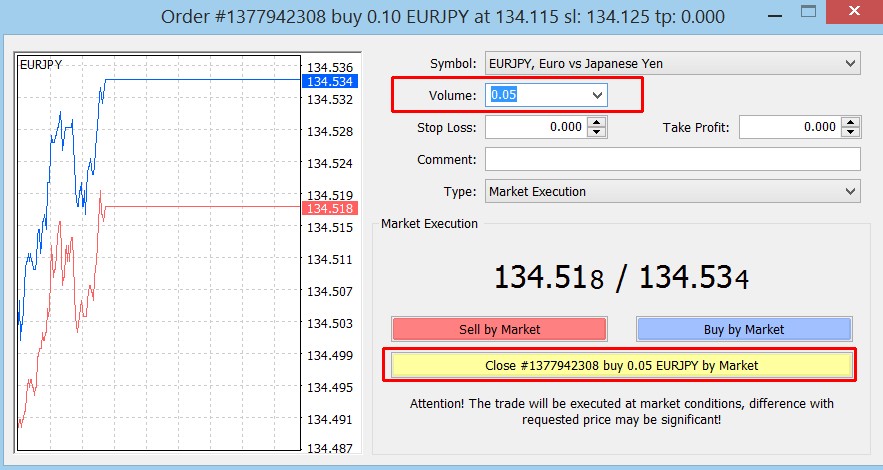
Task: Click Buy by Market button
Action: tap(744, 329)
